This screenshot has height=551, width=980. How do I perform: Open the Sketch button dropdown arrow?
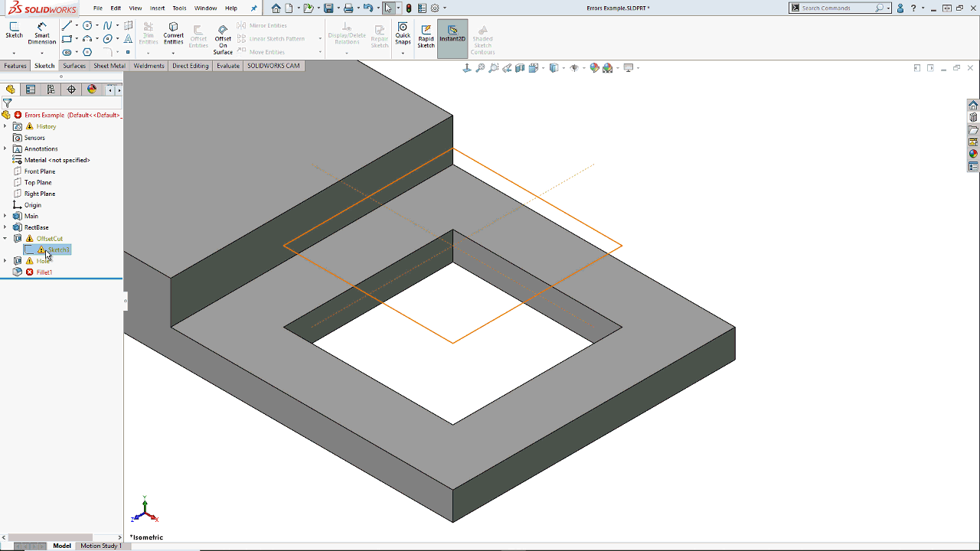pos(14,52)
